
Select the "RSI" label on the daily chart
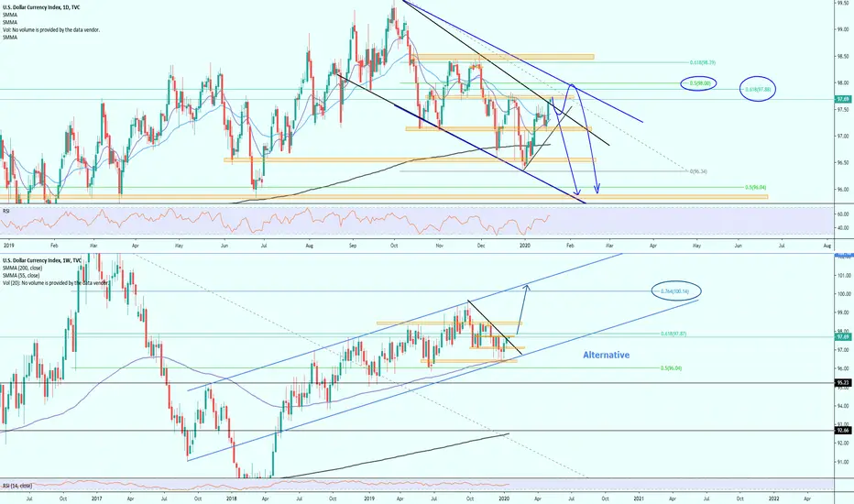pos(6,211)
